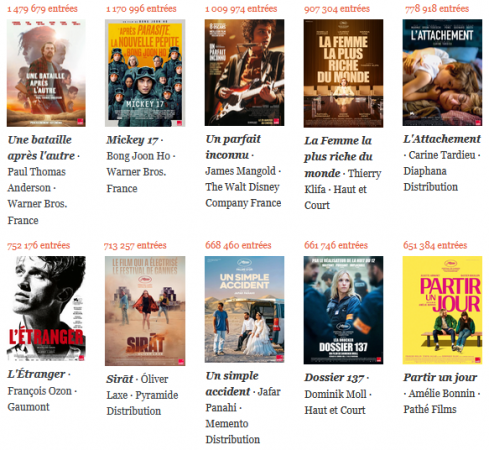The height and width of the screenshot is (450, 489).
Task: Open the Dossier 137 poster
Action: pyautogui.click(x=343, y=310)
